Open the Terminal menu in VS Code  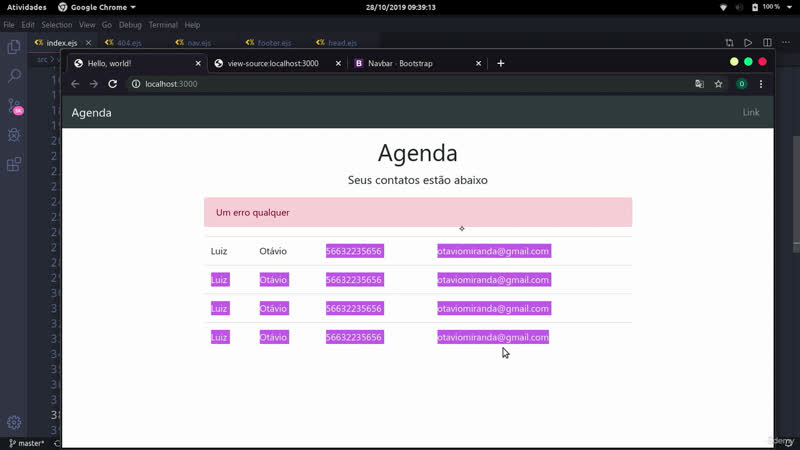tap(163, 25)
